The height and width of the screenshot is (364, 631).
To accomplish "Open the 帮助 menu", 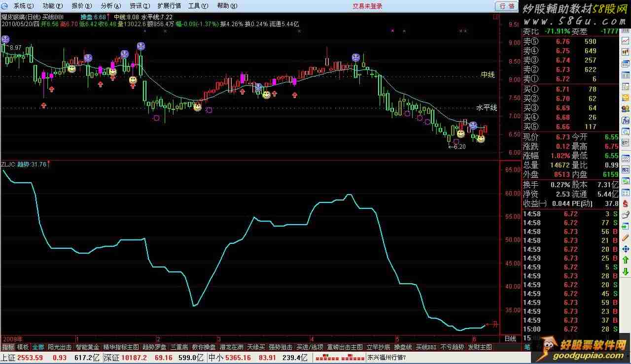I will pos(228,6).
